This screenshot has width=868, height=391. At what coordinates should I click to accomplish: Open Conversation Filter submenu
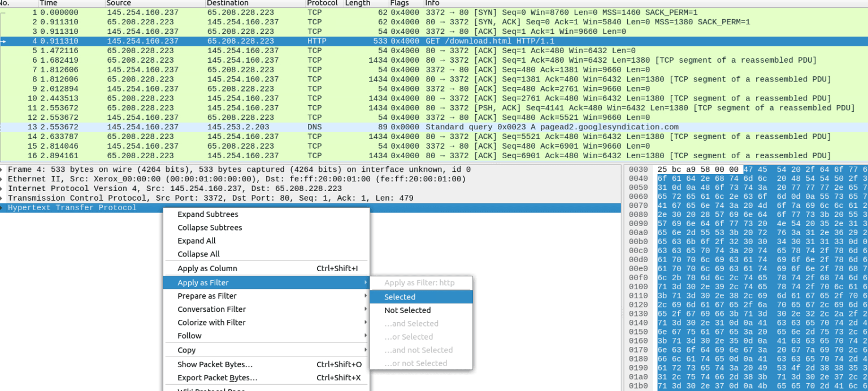[x=266, y=309]
